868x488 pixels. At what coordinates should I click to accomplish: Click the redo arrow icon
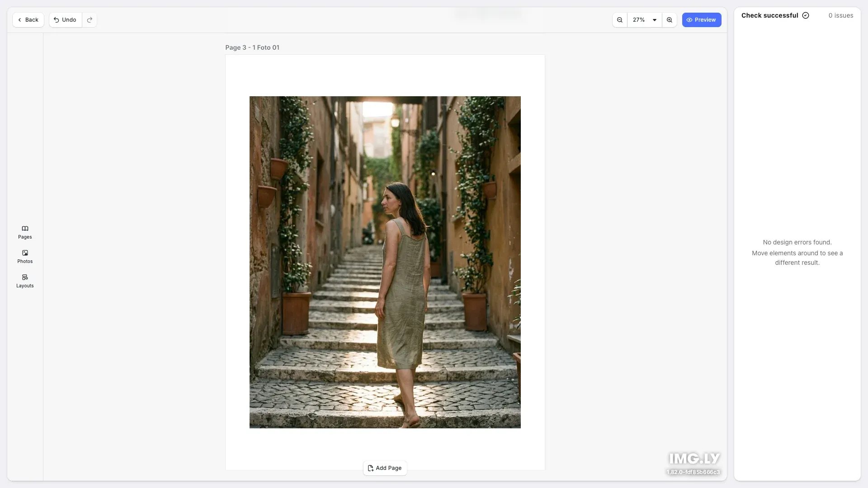coord(90,20)
